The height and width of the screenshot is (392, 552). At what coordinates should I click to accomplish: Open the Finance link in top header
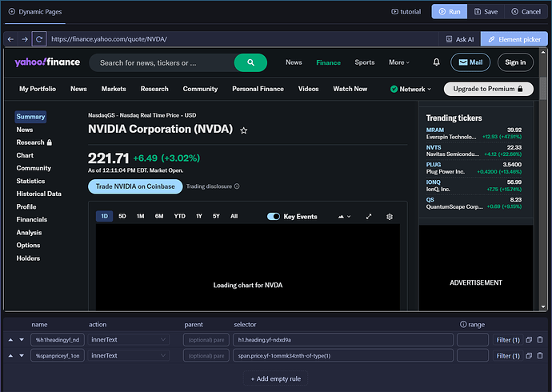tap(329, 62)
